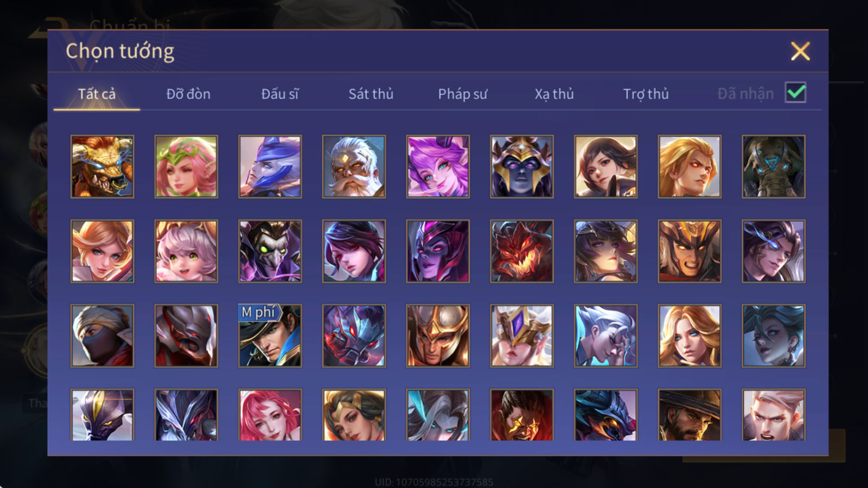
Task: Show the Xạ thủ heroes tab
Action: (x=554, y=94)
